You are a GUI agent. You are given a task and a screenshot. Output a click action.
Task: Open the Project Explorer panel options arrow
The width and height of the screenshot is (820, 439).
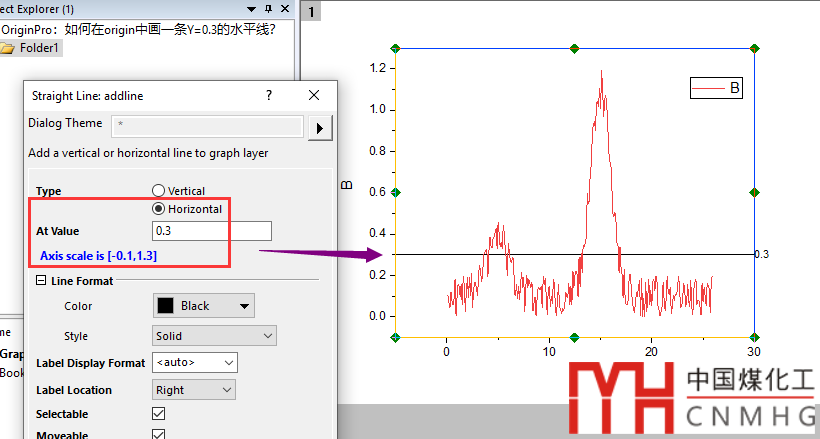(x=251, y=8)
